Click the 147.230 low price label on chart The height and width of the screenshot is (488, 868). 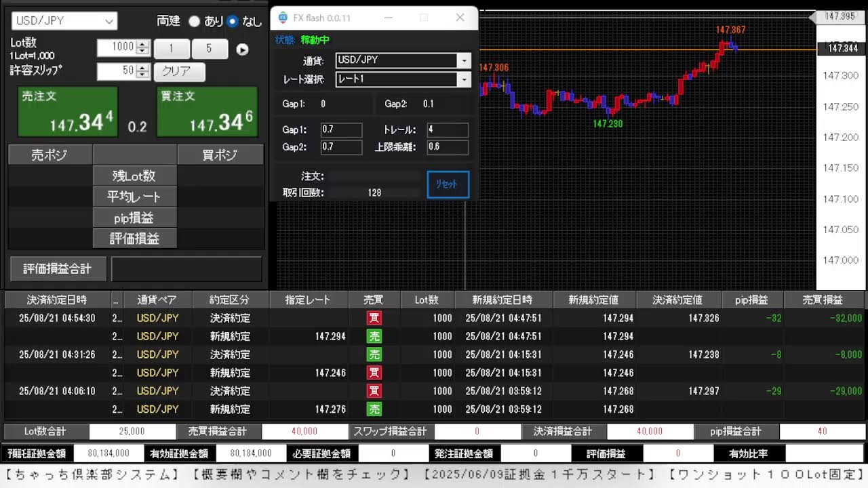[608, 124]
